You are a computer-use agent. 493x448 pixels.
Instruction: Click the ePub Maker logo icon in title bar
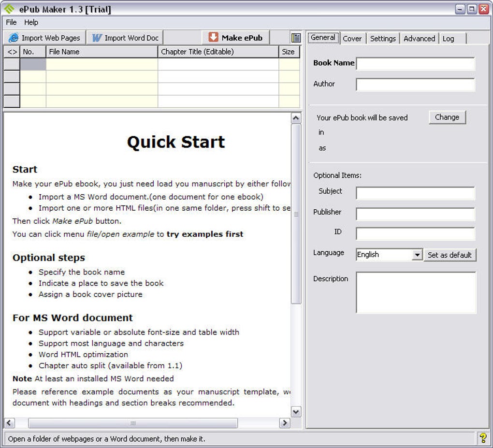coord(9,9)
